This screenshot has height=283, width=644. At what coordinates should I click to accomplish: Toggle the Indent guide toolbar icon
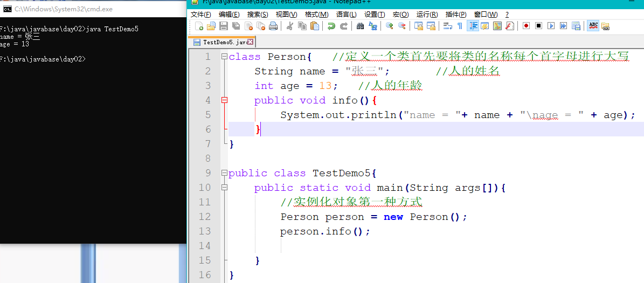(473, 26)
